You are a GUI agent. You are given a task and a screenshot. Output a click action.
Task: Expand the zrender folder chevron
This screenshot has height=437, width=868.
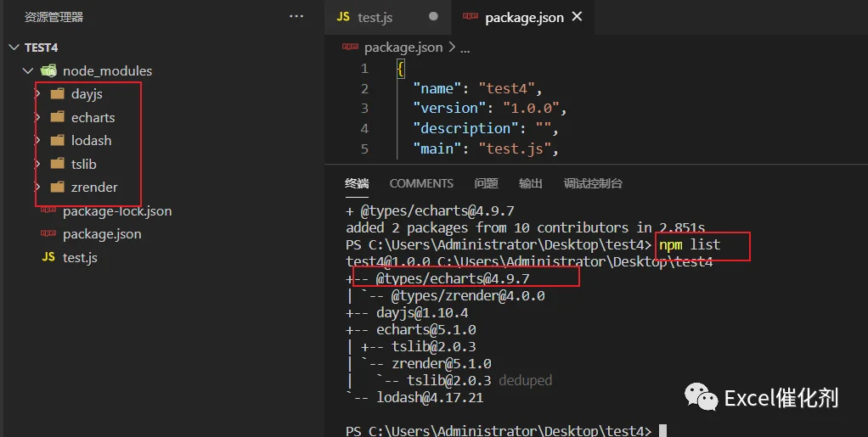pyautogui.click(x=37, y=187)
